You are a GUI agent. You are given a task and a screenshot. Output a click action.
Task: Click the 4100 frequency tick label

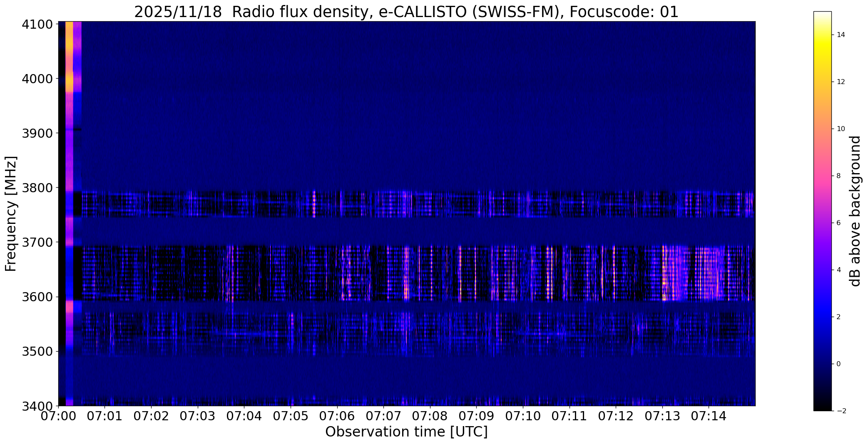pyautogui.click(x=37, y=24)
